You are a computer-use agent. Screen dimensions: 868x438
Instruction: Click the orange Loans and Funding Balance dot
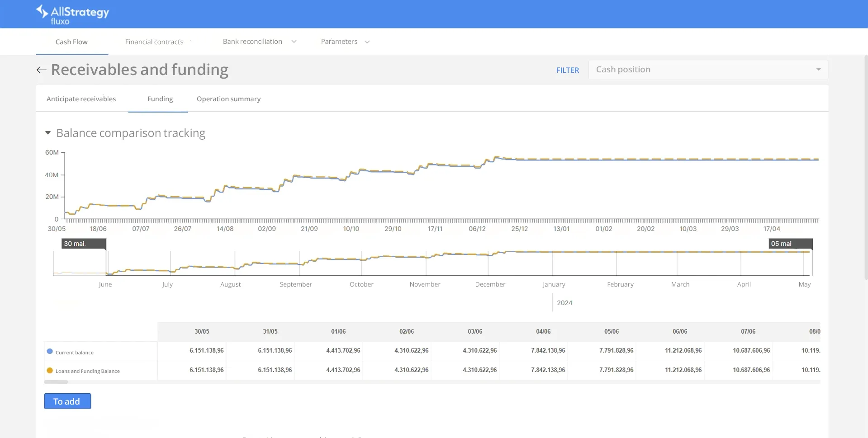[x=50, y=371]
